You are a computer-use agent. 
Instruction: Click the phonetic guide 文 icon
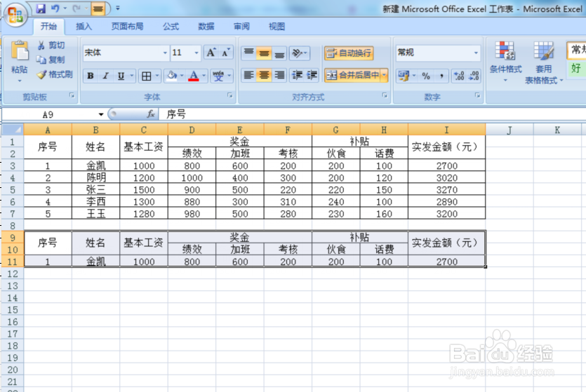tap(218, 76)
